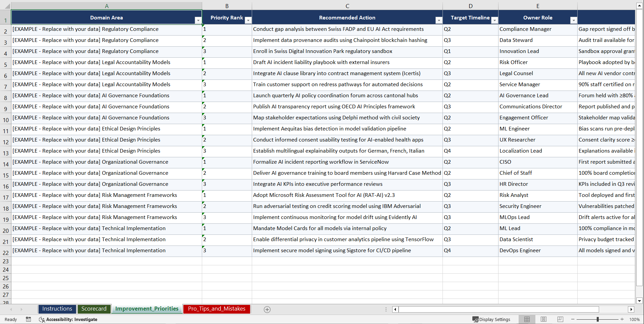Click previous sheet navigation arrow
Screen dimensions: 644x324
pyautogui.click(x=12, y=309)
